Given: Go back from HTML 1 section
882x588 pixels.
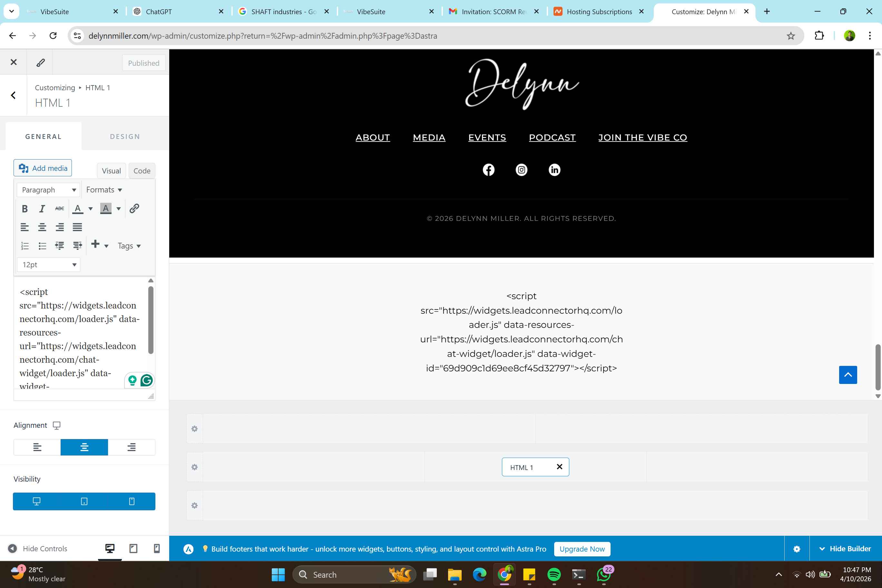Looking at the screenshot, I should point(14,95).
